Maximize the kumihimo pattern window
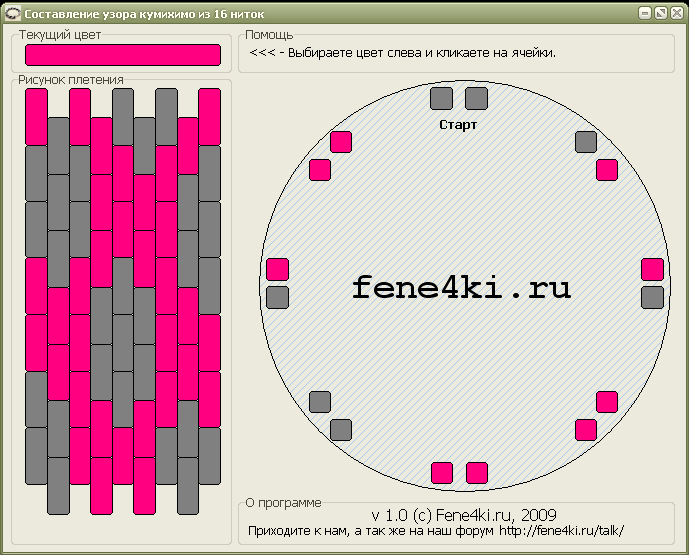The width and height of the screenshot is (689, 555). click(x=660, y=13)
